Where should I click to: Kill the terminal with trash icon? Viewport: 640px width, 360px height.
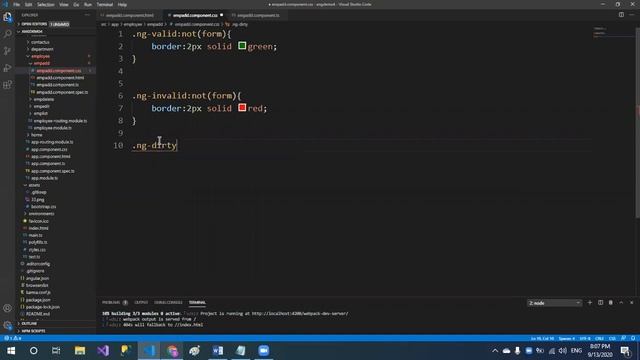pos(611,302)
